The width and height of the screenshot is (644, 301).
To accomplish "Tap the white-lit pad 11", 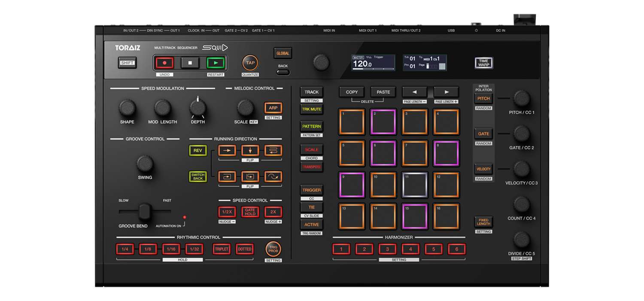I will [415, 185].
